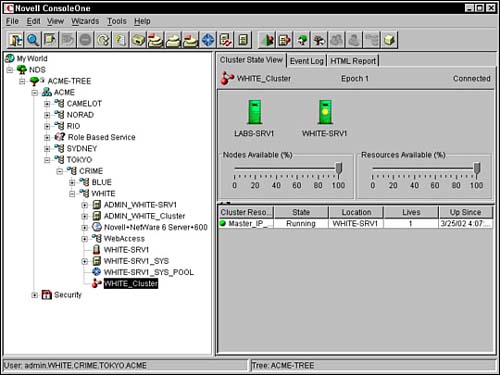Collapse the TOKYO container

pos(47,160)
